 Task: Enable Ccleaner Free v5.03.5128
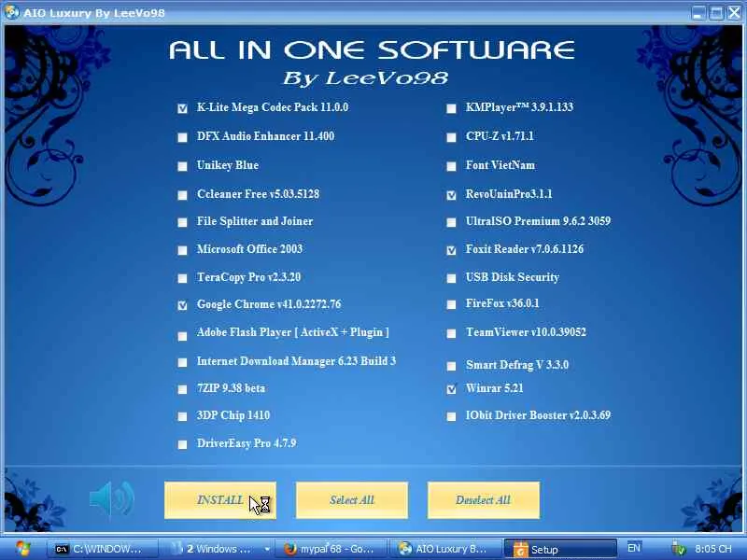tap(182, 195)
